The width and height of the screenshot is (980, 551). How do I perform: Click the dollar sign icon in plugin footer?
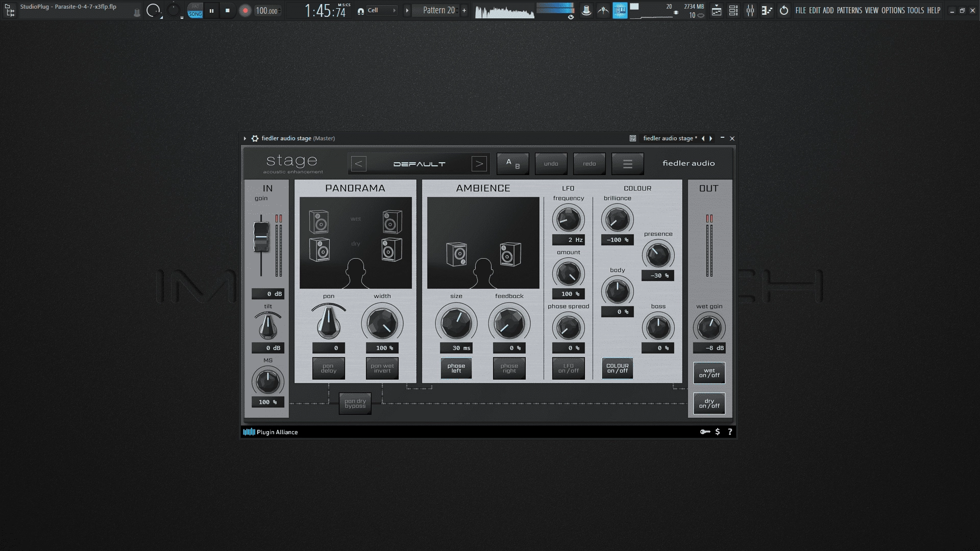point(718,432)
